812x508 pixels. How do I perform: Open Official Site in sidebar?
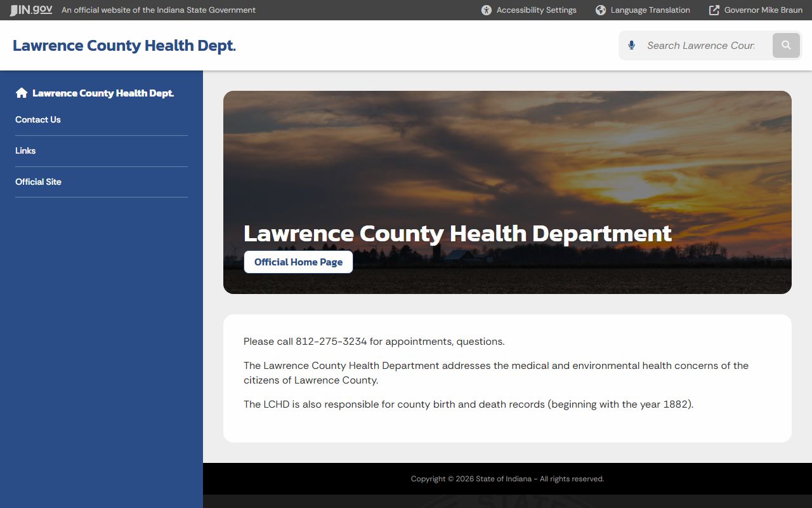[38, 182]
